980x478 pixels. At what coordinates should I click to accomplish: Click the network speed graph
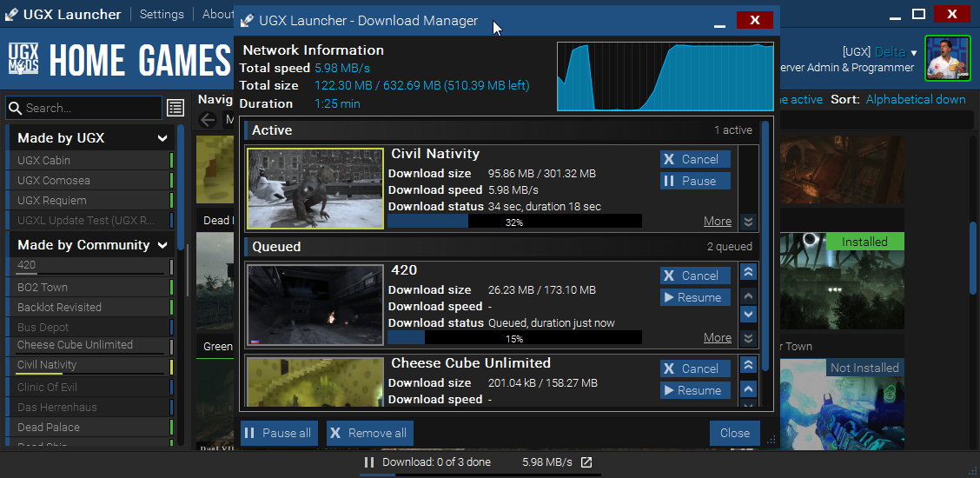665,76
